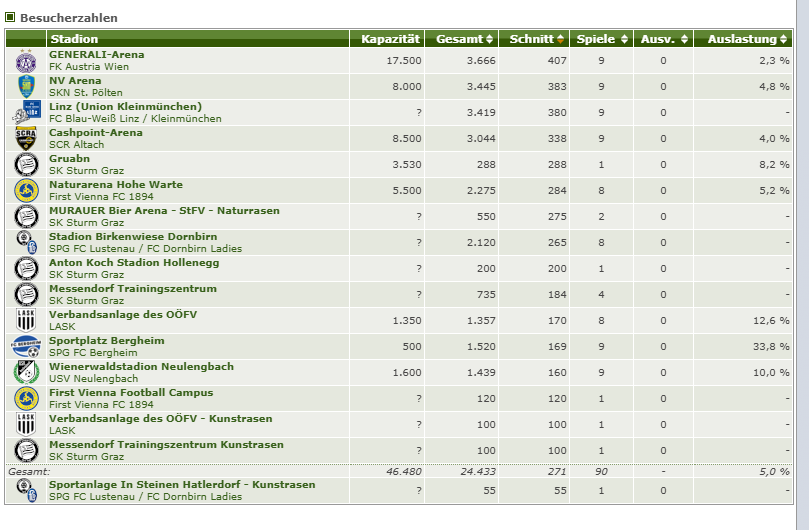
Task: Click the USV Neulengbach club crest
Action: click(26, 373)
